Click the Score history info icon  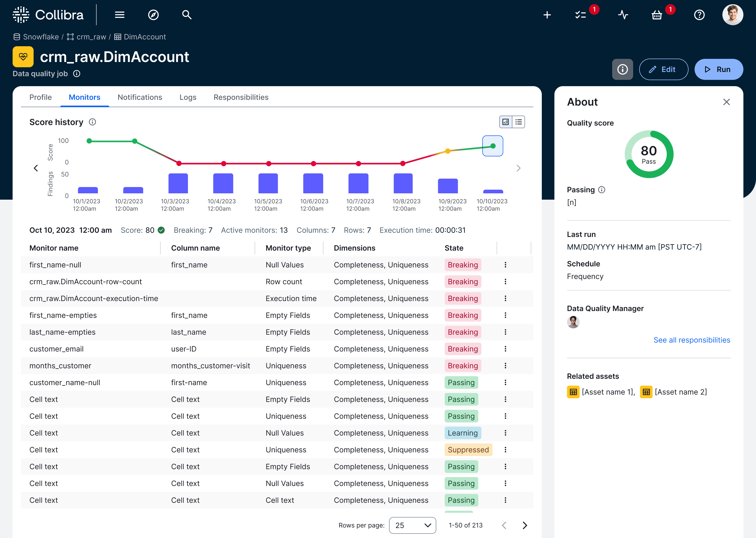pyautogui.click(x=92, y=122)
